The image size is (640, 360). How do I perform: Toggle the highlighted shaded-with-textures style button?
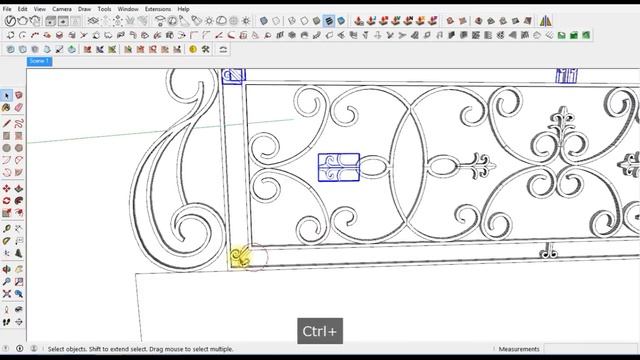pos(329,21)
